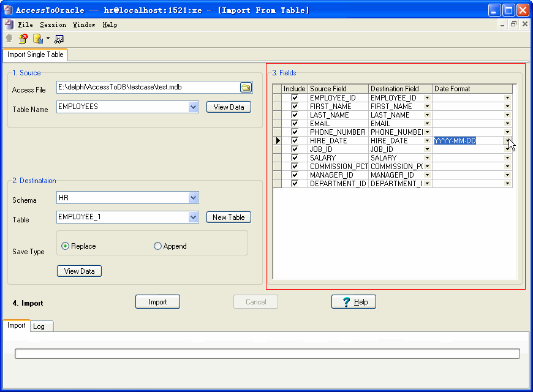Open destination field dropdown for EMPLOYEE_ID row
The width and height of the screenshot is (533, 392).
tap(427, 98)
